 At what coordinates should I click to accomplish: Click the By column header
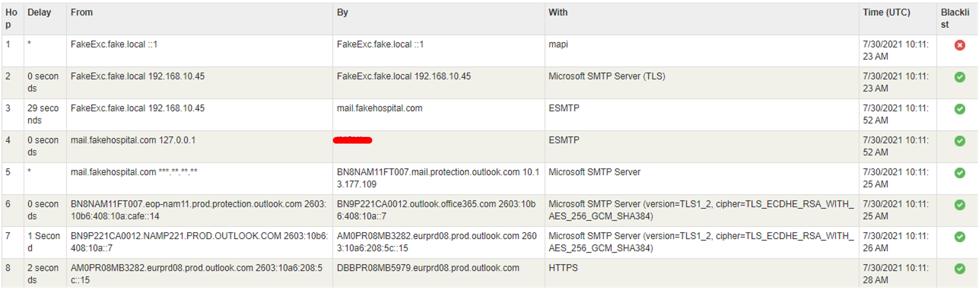tap(342, 12)
